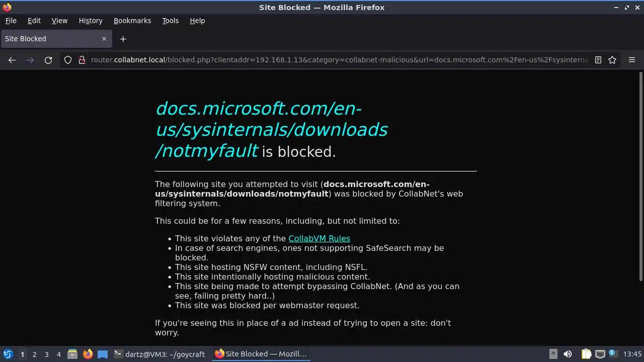Launch Firefox from the taskbar quick launcher
Screen dimensions: 644x362
pyautogui.click(x=88, y=354)
